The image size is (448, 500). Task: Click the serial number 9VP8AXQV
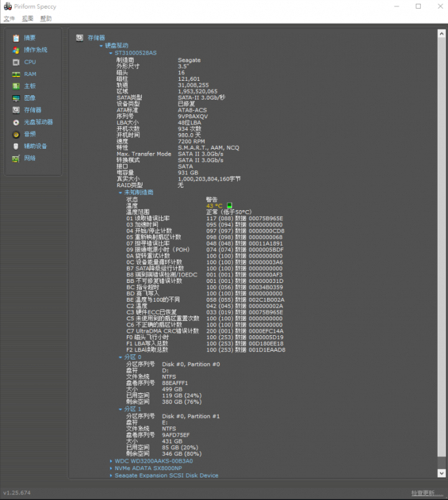click(x=193, y=116)
